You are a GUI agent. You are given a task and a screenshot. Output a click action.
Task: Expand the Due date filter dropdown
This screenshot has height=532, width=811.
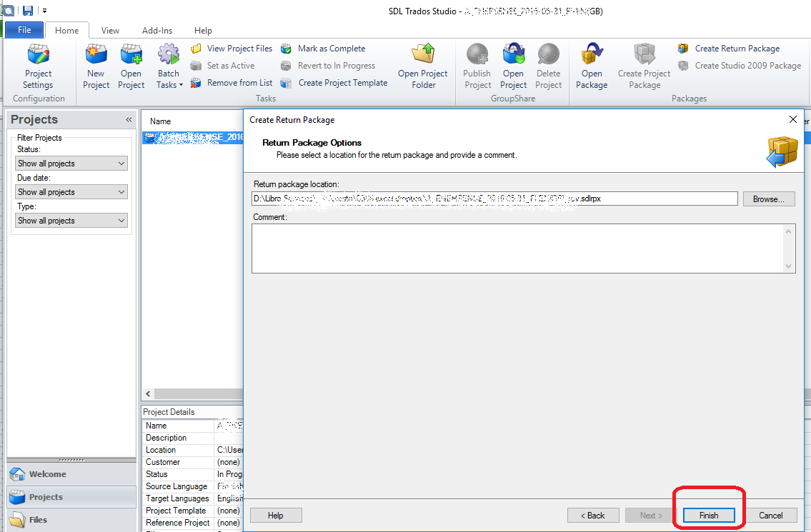click(71, 192)
